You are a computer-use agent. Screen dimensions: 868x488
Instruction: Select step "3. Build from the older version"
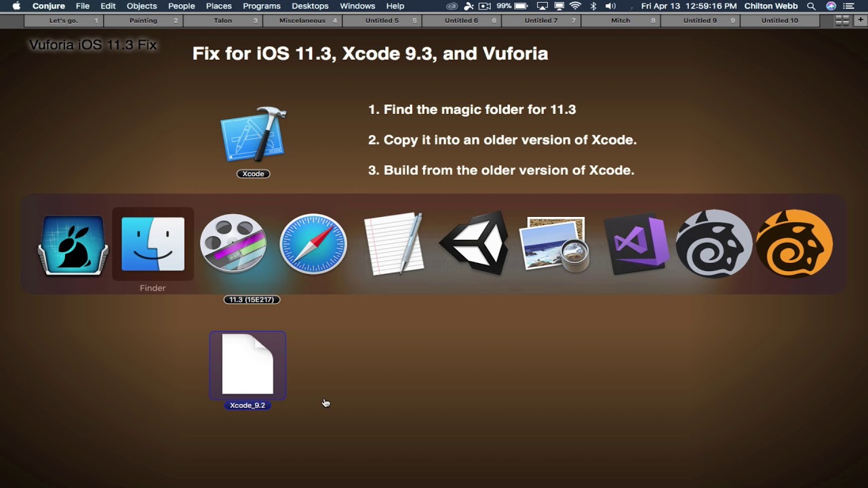click(501, 170)
